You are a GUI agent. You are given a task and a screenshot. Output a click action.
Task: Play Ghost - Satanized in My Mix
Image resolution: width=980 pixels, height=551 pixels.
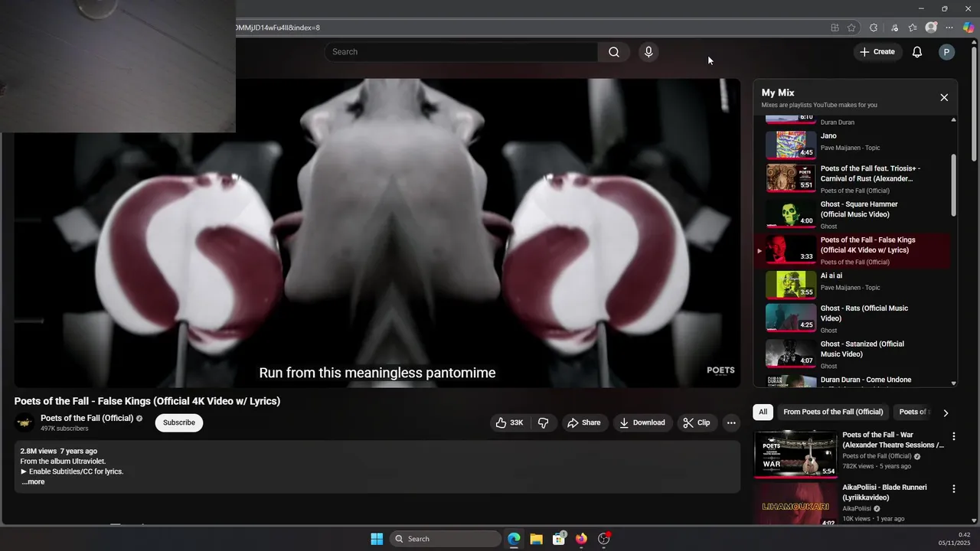[851, 354]
